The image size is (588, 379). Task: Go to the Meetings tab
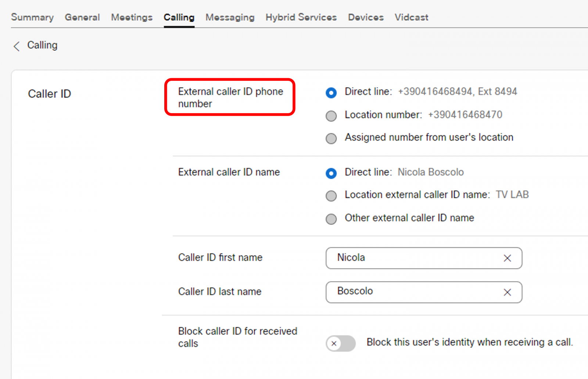tap(132, 17)
